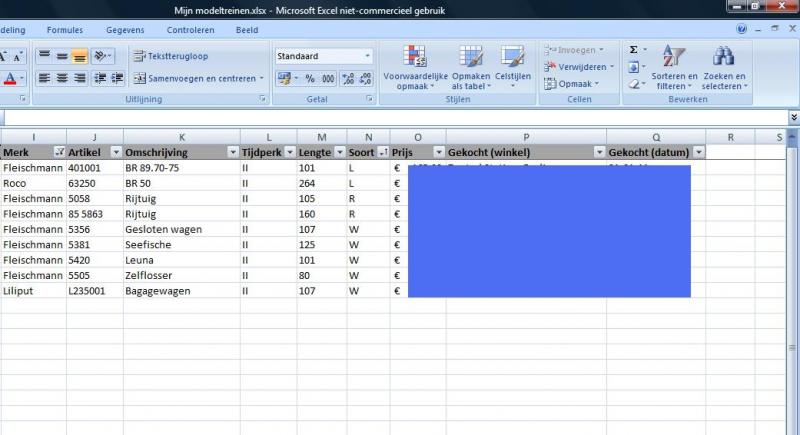The image size is (800, 435).
Task: Select cell with Roco
Action: point(33,183)
